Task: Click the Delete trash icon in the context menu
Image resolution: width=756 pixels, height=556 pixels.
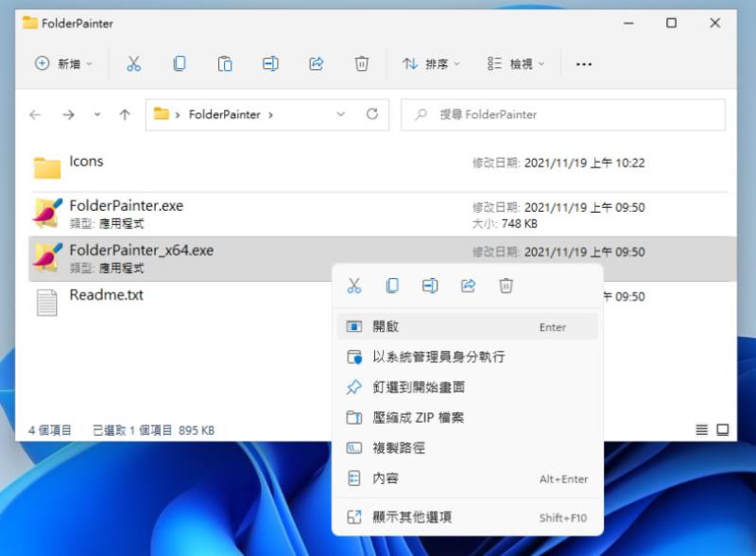Action: click(506, 286)
